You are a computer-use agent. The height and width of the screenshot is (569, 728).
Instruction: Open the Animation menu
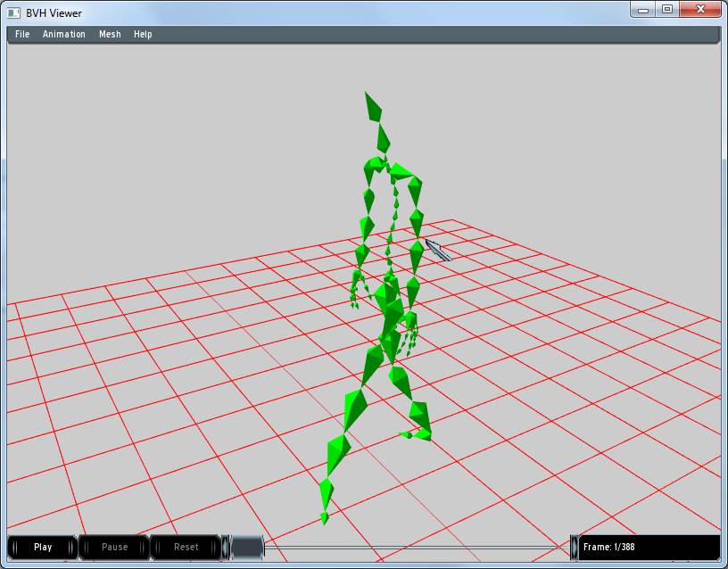coord(64,35)
